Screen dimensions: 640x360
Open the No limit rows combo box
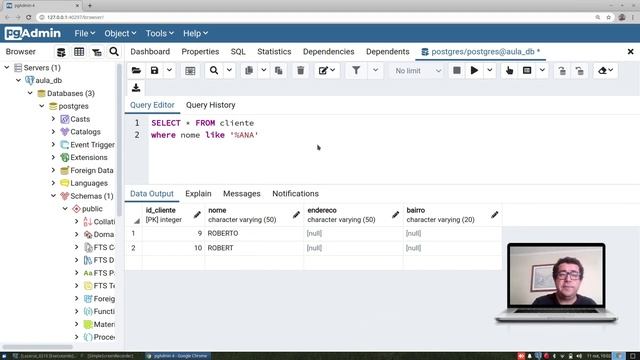pyautogui.click(x=417, y=71)
